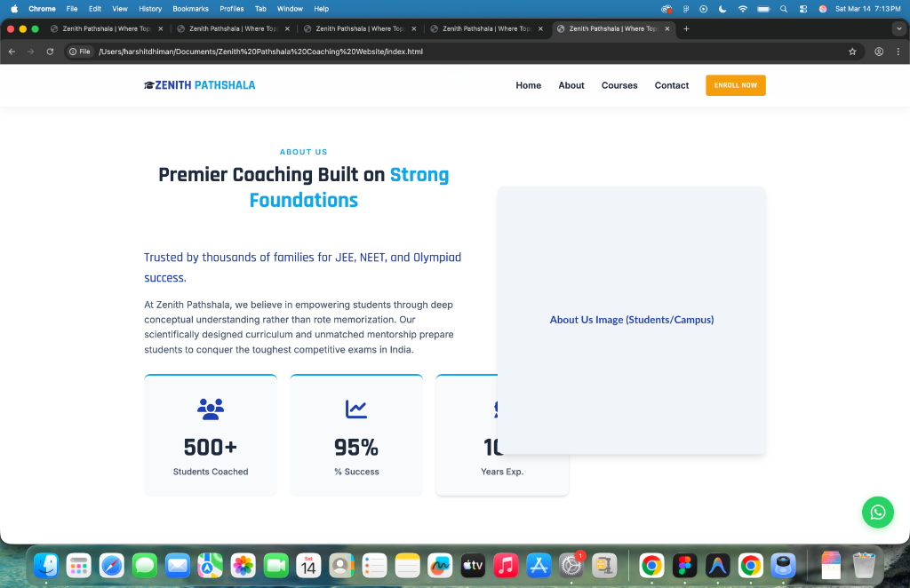The height and width of the screenshot is (588, 910).
Task: Go back using the browser back arrow
Action: coord(12,52)
